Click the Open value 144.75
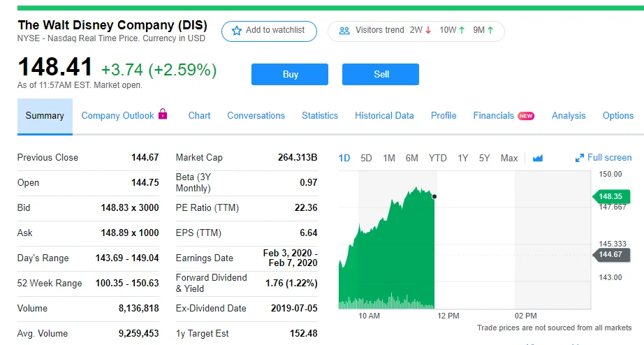The image size is (644, 345). tap(145, 182)
